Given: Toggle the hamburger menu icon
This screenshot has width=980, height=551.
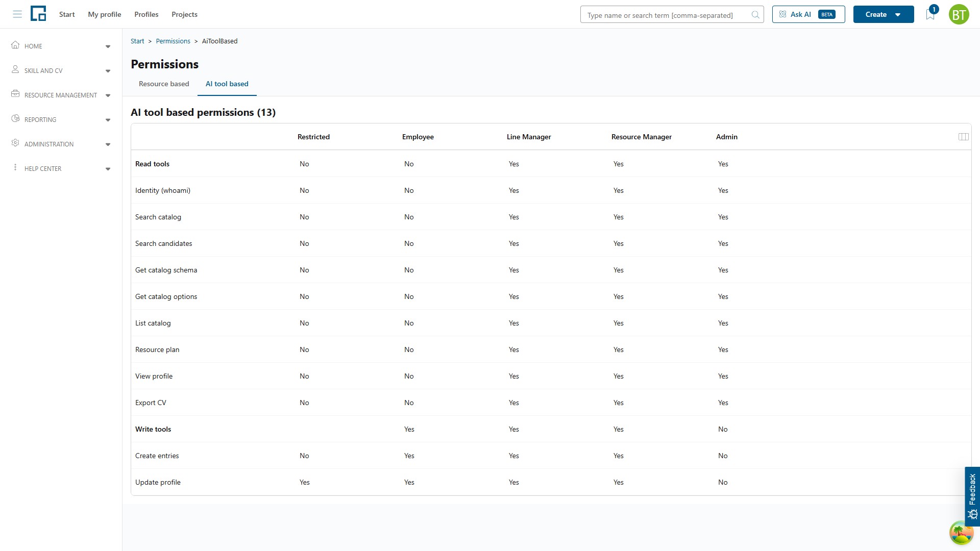Looking at the screenshot, I should [17, 14].
